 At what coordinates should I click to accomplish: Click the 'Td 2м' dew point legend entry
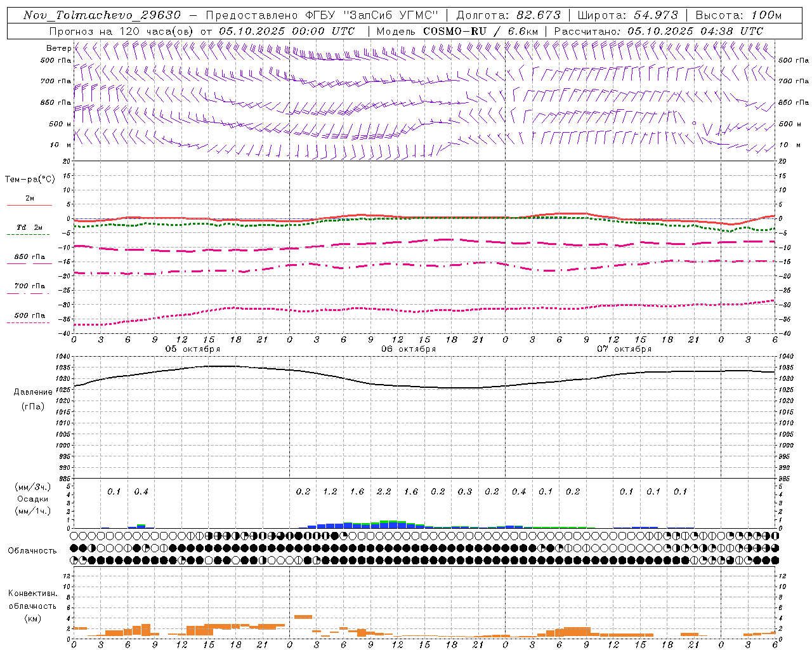coord(30,227)
